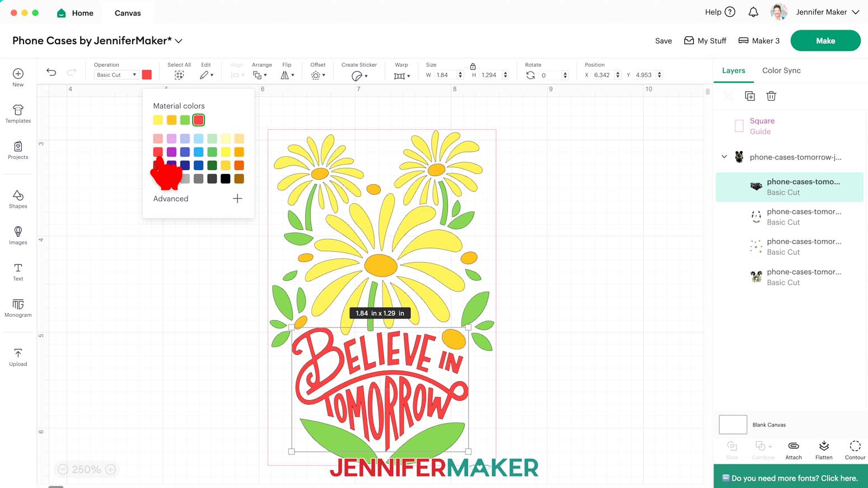
Task: Duplicate the selected layer
Action: [750, 96]
